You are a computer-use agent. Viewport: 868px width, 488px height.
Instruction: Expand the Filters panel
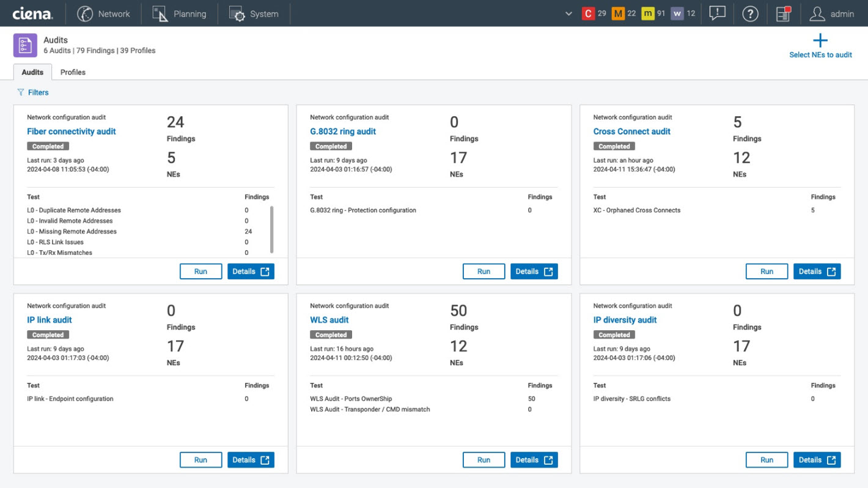pyautogui.click(x=33, y=92)
